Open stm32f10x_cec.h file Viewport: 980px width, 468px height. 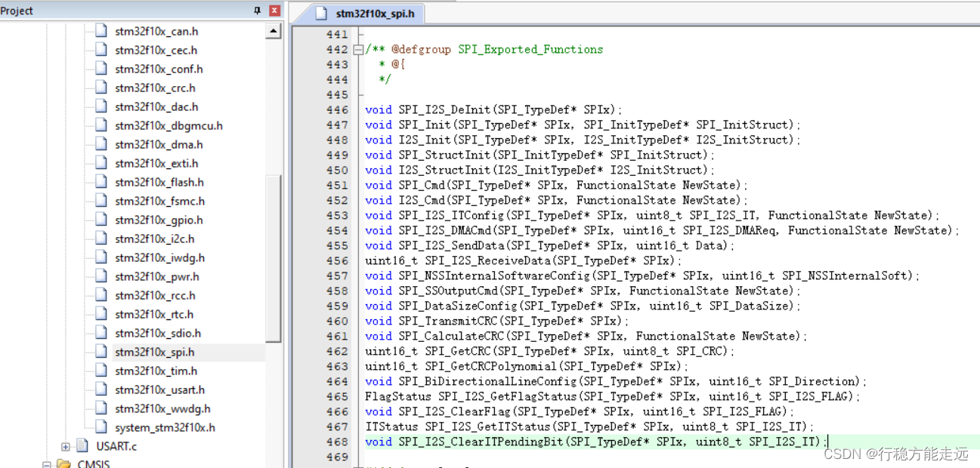(x=156, y=51)
